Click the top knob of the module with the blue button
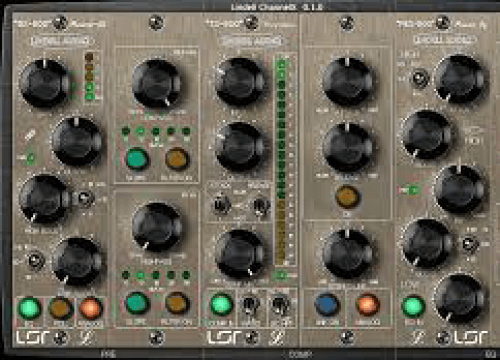The image size is (500, 360). coord(347,82)
